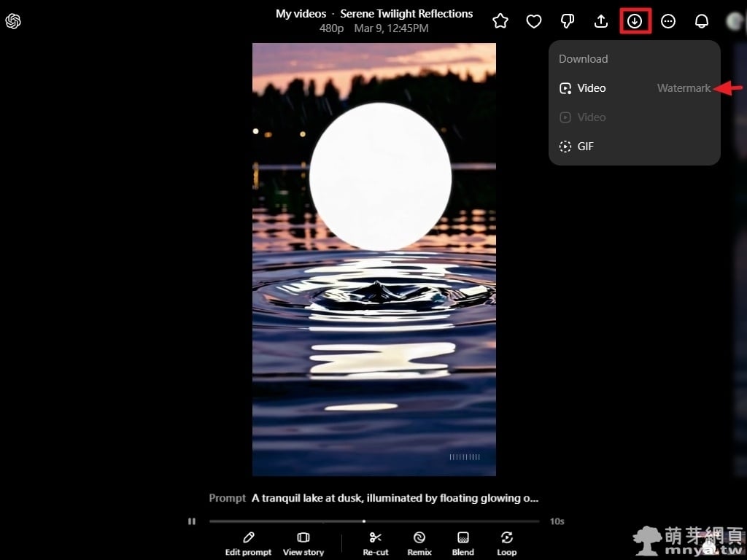The width and height of the screenshot is (747, 560).
Task: Open the three-dot more options menu
Action: coord(668,21)
